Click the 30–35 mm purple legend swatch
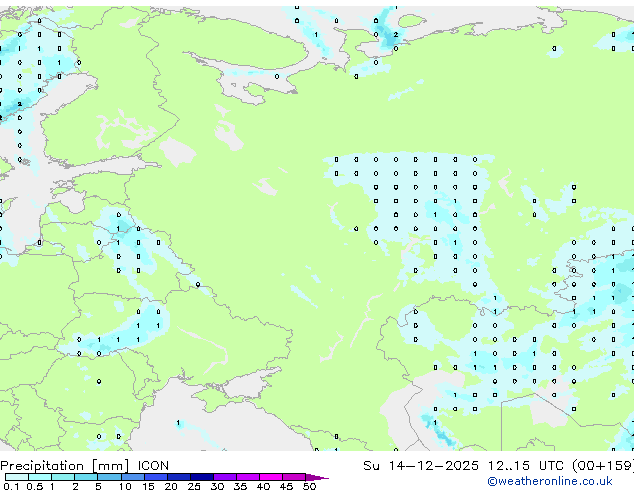This screenshot has width=634, height=490. [x=224, y=477]
